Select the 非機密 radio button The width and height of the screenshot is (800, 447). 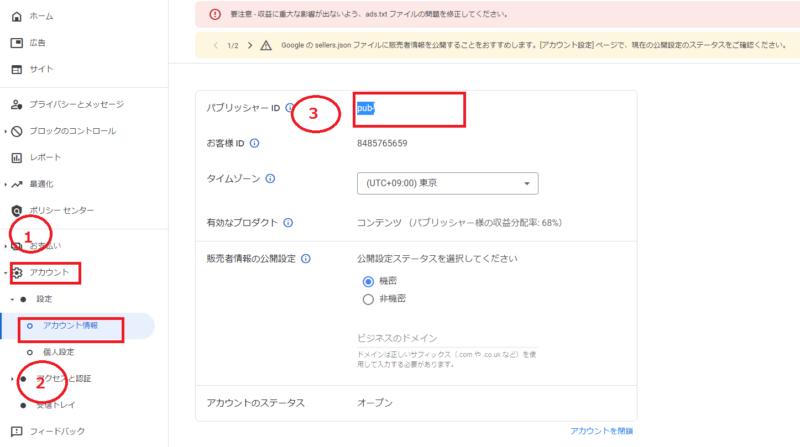(x=367, y=298)
